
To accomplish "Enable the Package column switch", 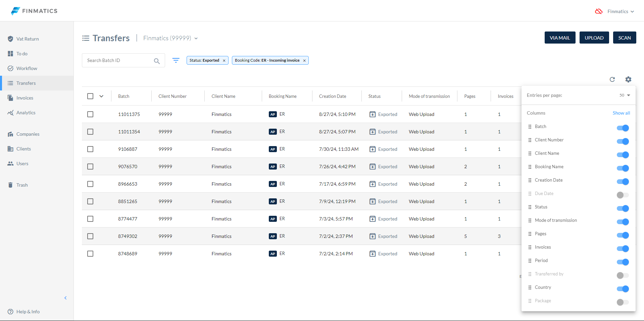I will 623,302.
